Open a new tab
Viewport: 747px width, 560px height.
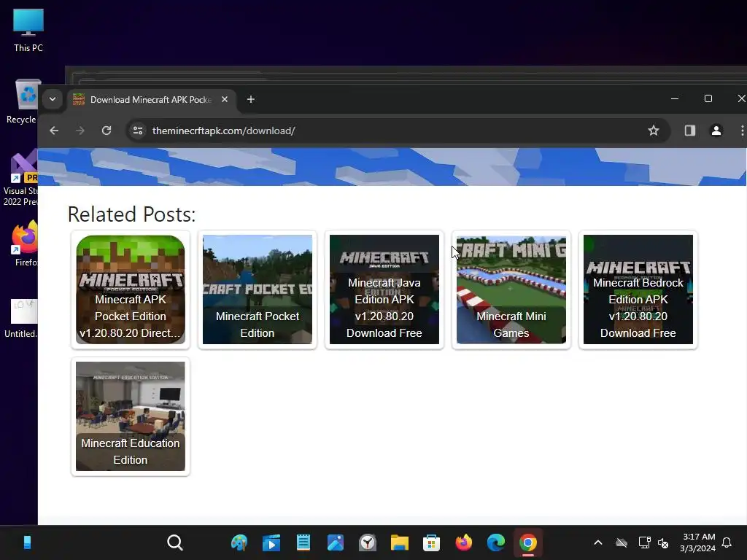point(251,99)
